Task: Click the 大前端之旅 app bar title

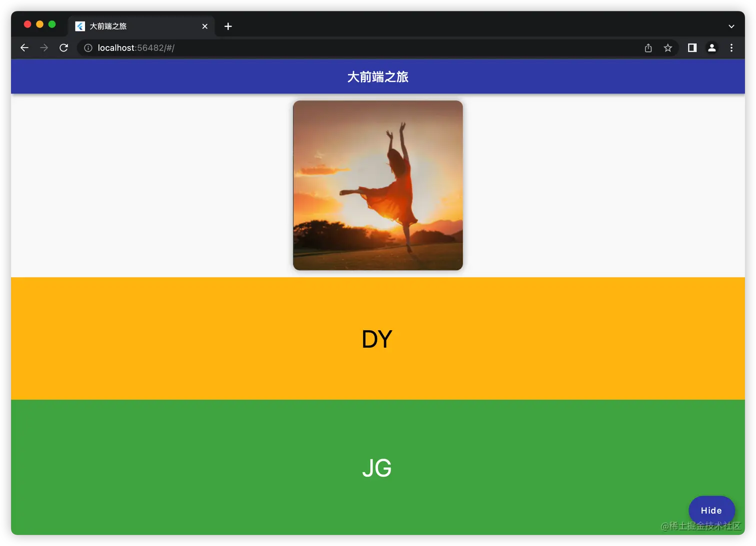Action: click(378, 77)
